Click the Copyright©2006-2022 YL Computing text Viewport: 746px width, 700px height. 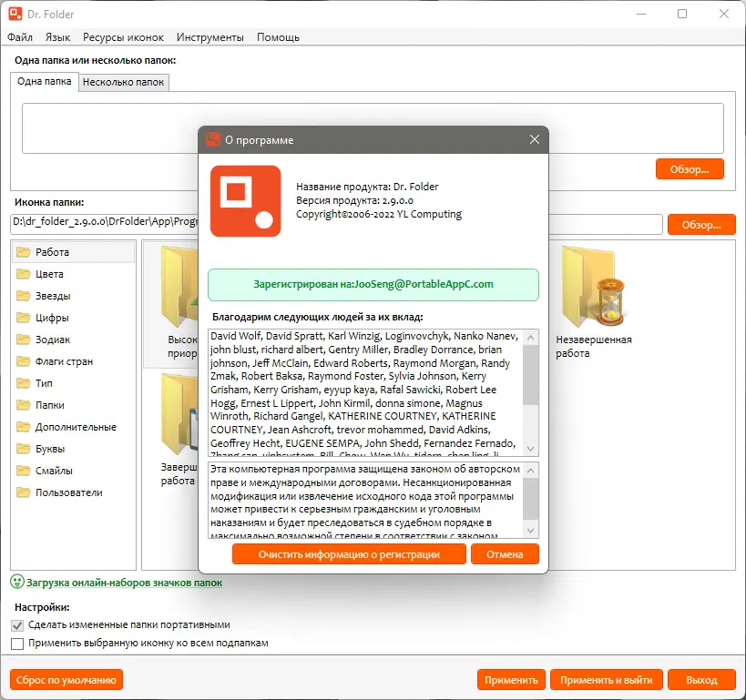pyautogui.click(x=379, y=215)
